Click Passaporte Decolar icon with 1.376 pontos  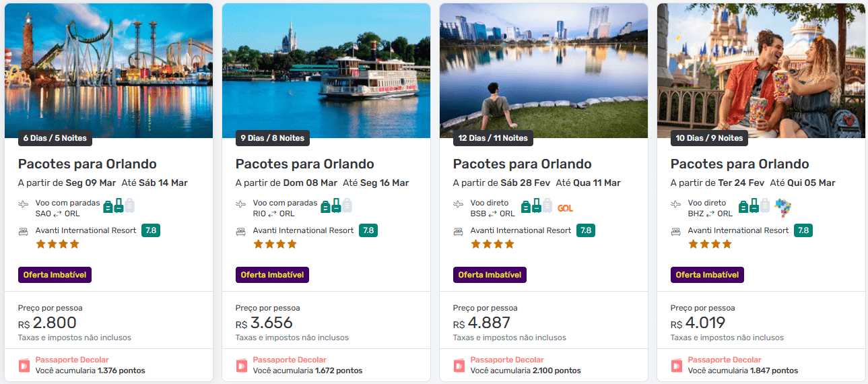[x=24, y=365]
